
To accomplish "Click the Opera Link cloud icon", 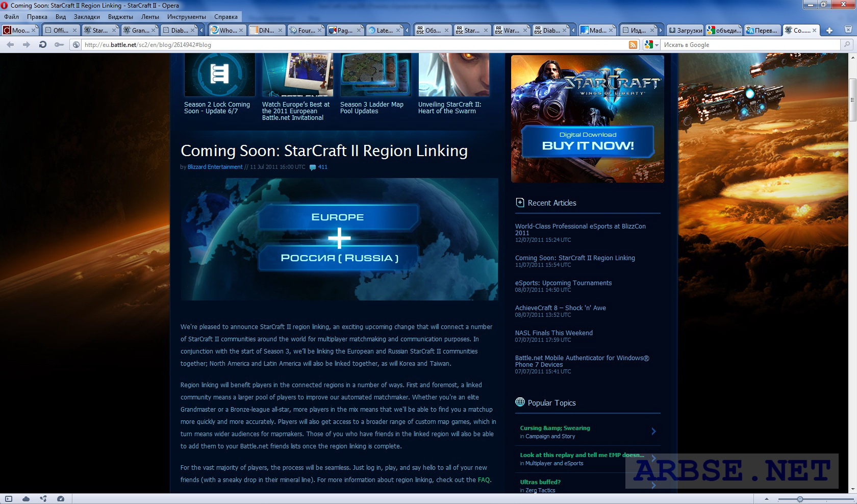I will 26,499.
